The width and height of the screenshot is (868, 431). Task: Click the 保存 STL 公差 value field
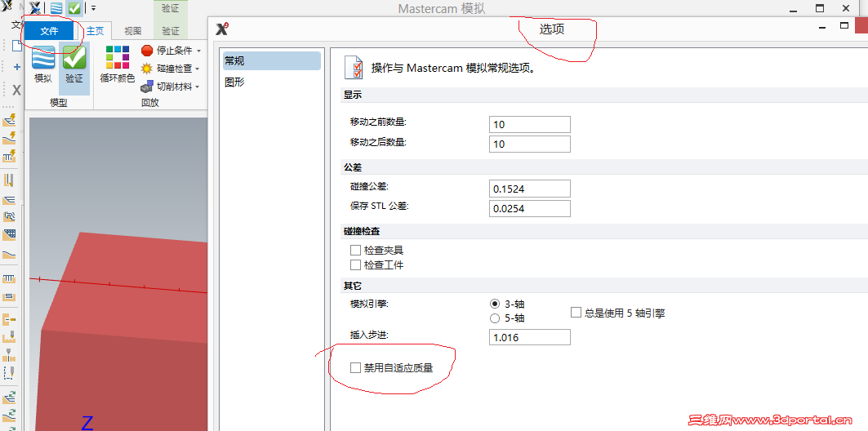coord(530,209)
